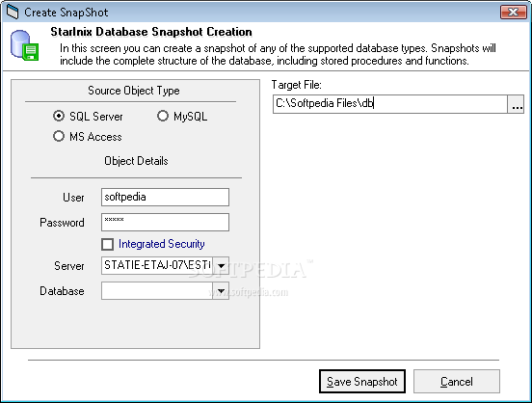Choose MySQL as source type
The height and width of the screenshot is (403, 532).
[x=163, y=116]
